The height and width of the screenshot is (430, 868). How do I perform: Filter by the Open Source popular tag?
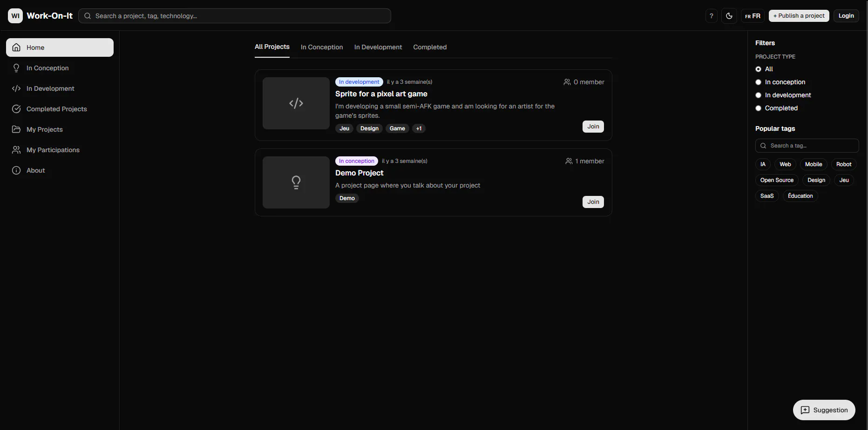click(777, 180)
